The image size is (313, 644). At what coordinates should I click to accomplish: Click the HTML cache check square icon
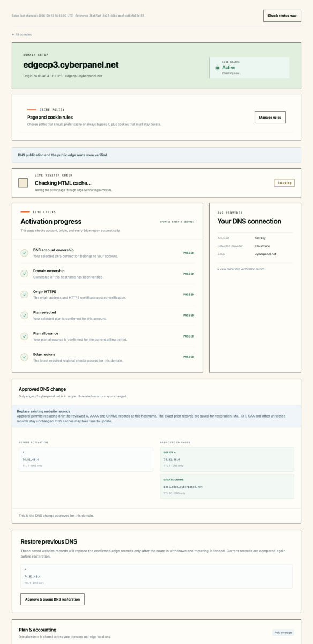click(23, 183)
